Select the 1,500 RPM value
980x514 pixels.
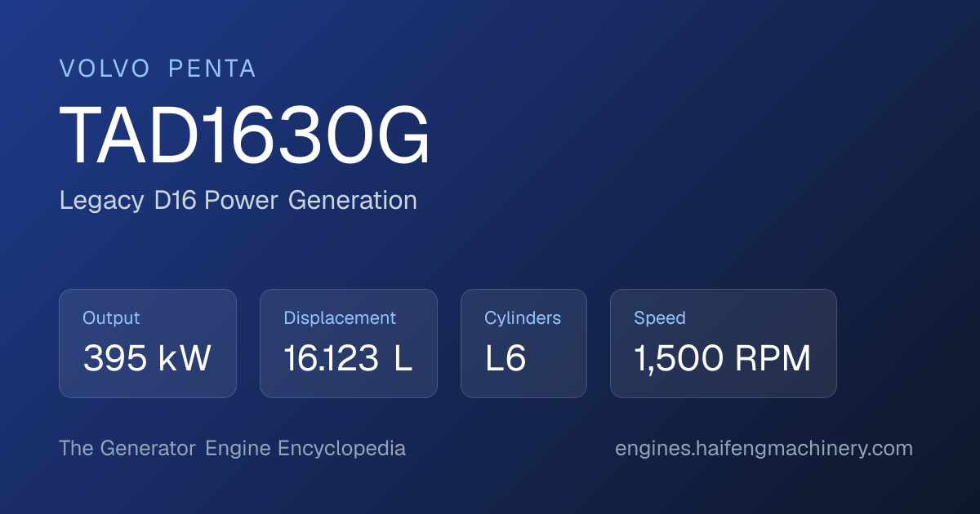[723, 359]
